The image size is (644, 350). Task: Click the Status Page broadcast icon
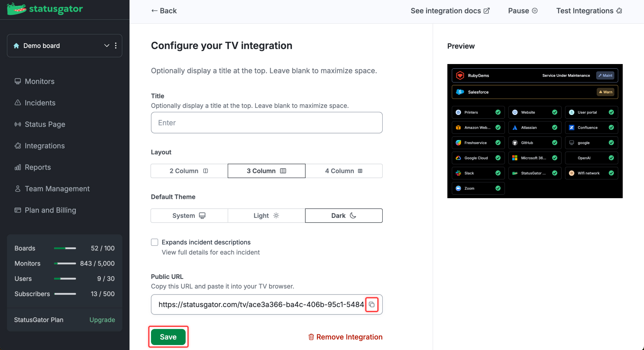(x=18, y=124)
